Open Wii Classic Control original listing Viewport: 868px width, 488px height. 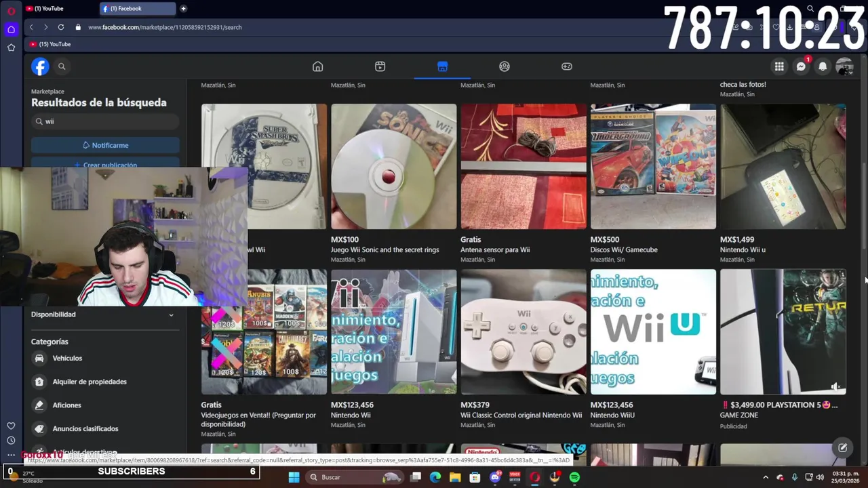coord(521,415)
